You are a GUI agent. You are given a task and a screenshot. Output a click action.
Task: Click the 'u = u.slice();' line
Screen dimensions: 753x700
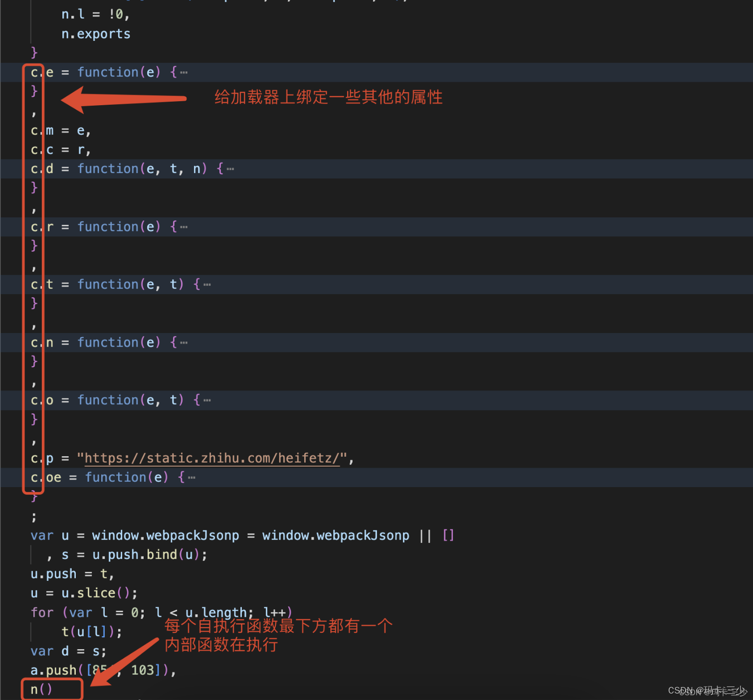[x=84, y=593]
